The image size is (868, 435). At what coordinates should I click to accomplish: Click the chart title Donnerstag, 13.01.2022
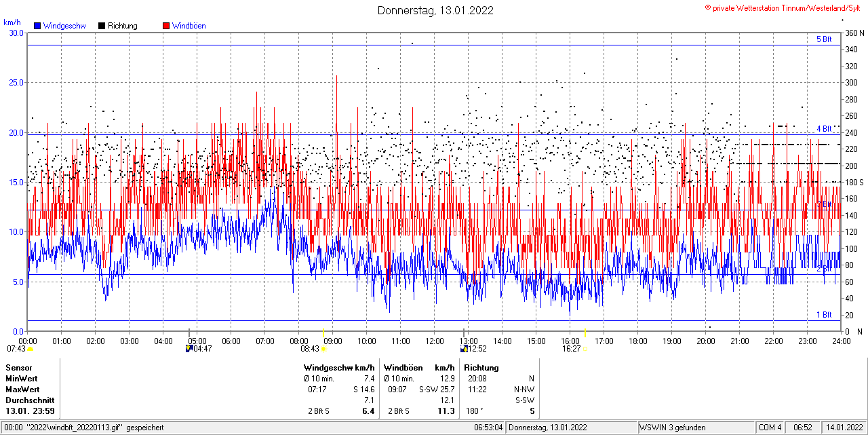tap(435, 10)
